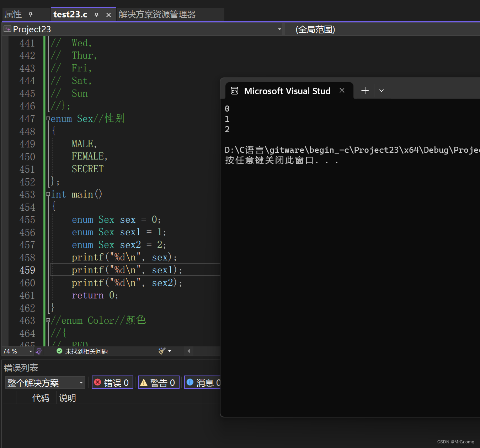Open the (全局范围) scope combo box
This screenshot has width=480, height=448.
pyautogui.click(x=383, y=29)
